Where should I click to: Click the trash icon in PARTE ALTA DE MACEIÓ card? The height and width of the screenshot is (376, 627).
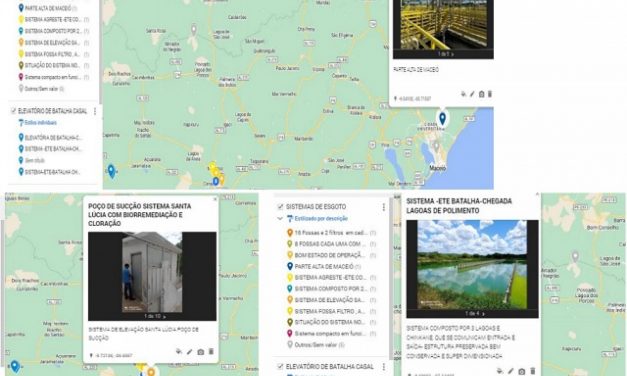pyautogui.click(x=490, y=94)
